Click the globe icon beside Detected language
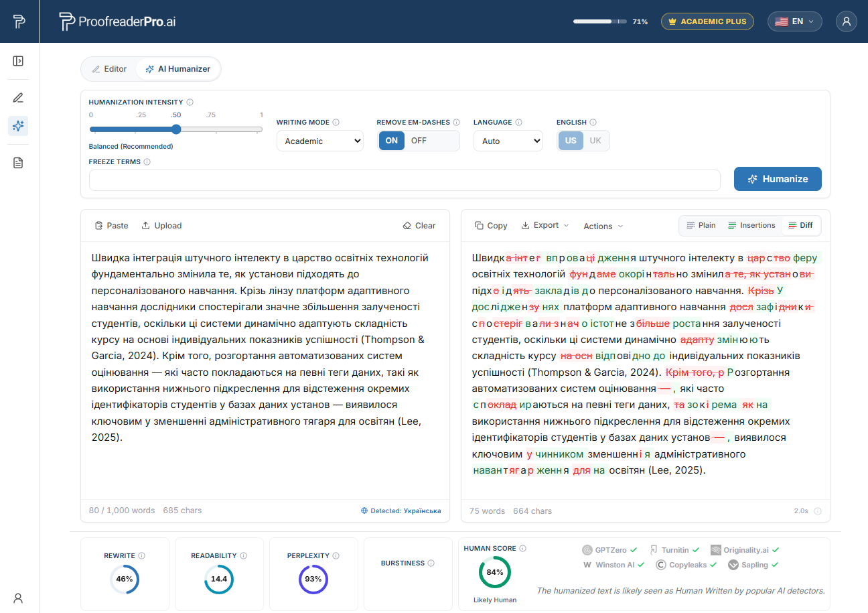The width and height of the screenshot is (868, 613). click(364, 510)
